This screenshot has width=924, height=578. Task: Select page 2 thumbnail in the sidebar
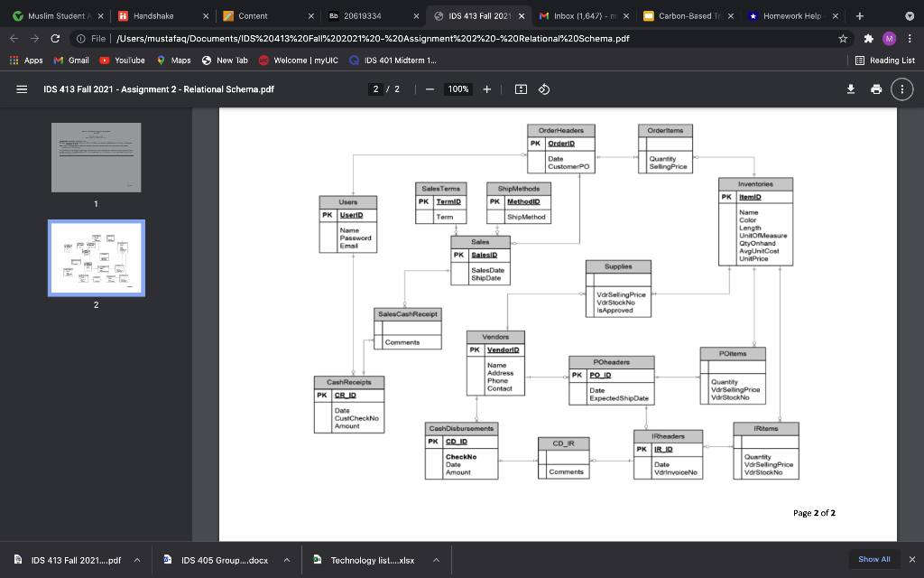click(96, 258)
